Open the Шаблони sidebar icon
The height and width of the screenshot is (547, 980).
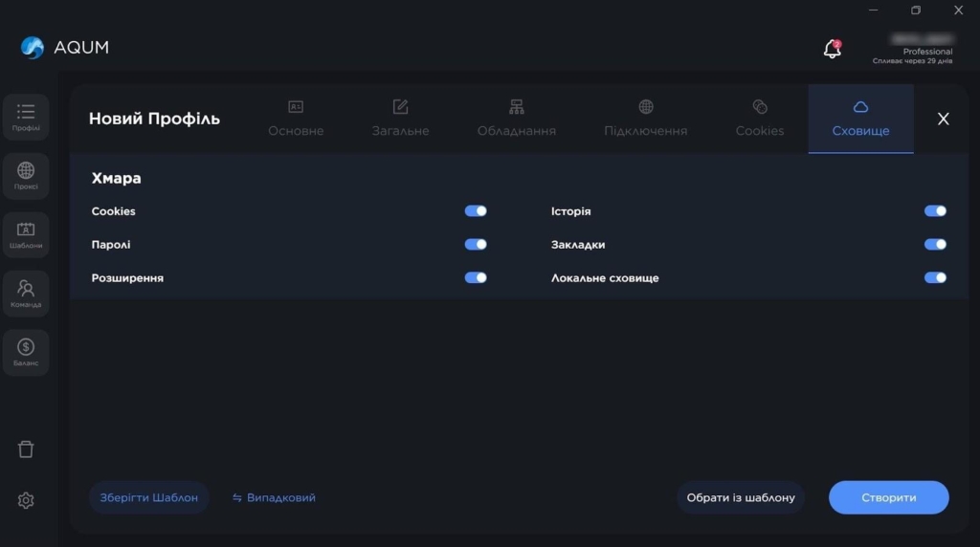(26, 234)
